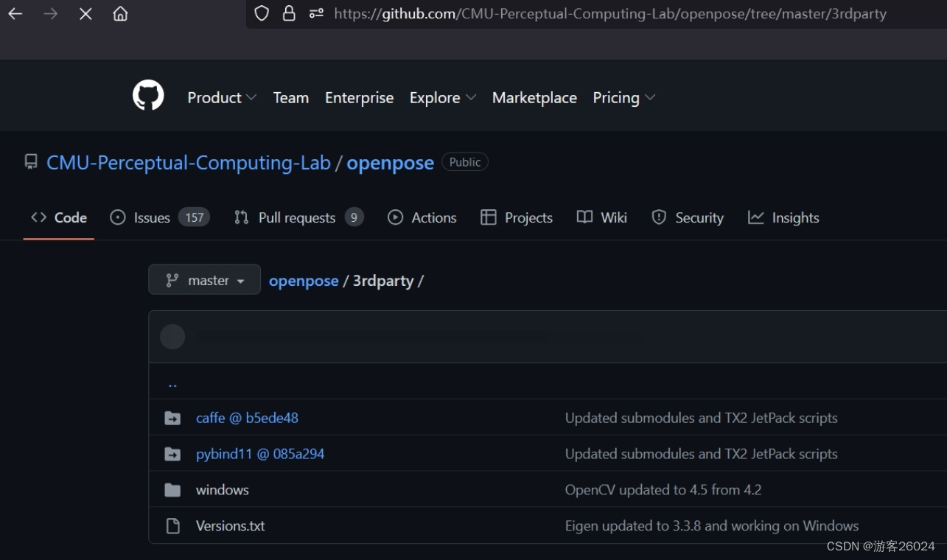Click the git branch icon in master button

[x=172, y=280]
